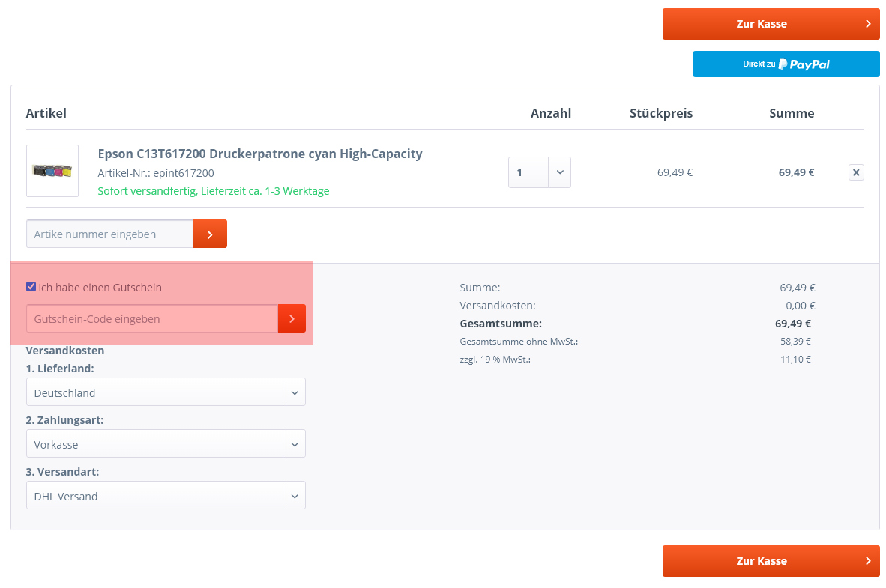Click the Stückpreis column header

[x=661, y=113]
